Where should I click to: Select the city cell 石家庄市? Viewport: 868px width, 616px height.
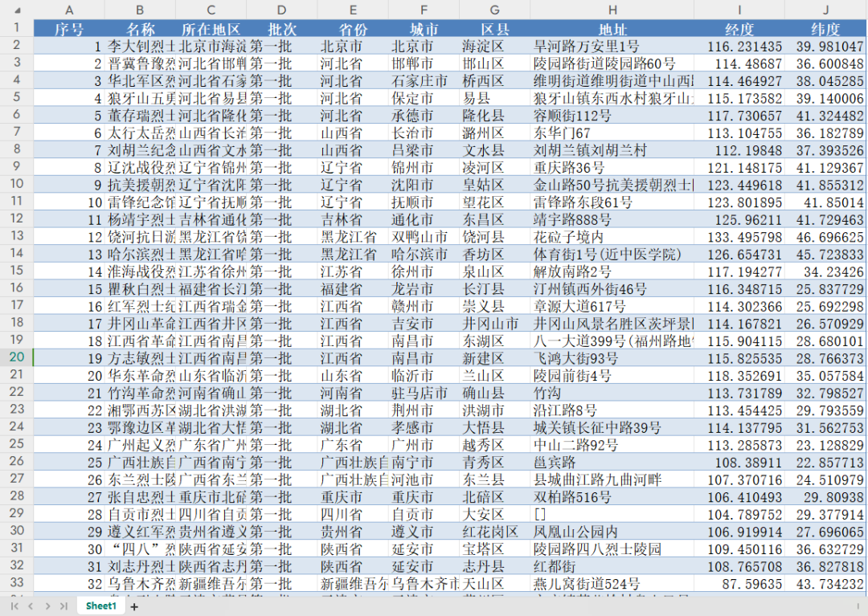click(424, 81)
